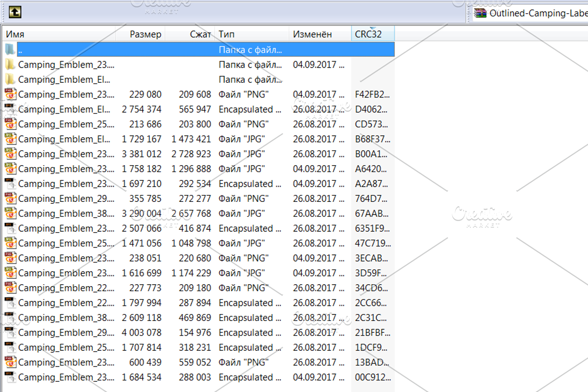Click the packed size value 2 728 923
Image resolution: width=588 pixels, height=392 pixels.
[192, 154]
